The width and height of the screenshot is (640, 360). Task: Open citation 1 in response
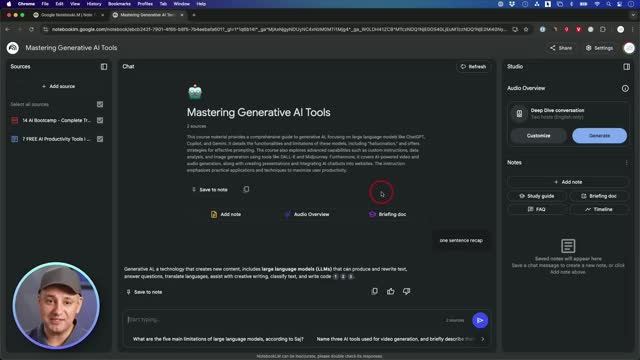[x=336, y=276]
